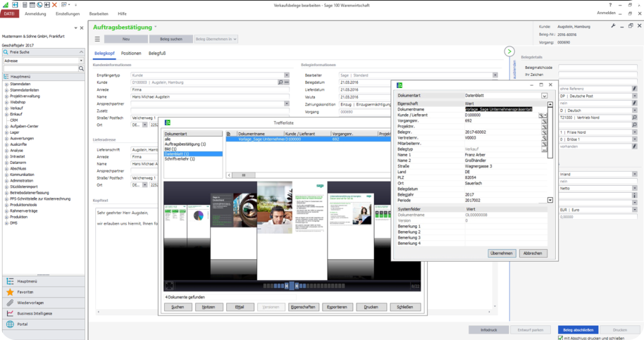Select the Vorlage_Sage result row
This screenshot has width=644, height=340.
(309, 139)
